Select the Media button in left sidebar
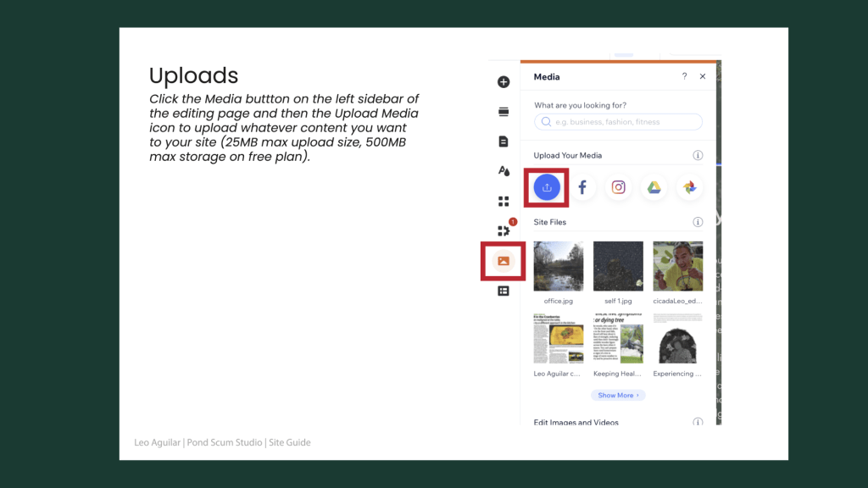The width and height of the screenshot is (868, 488). pos(504,261)
